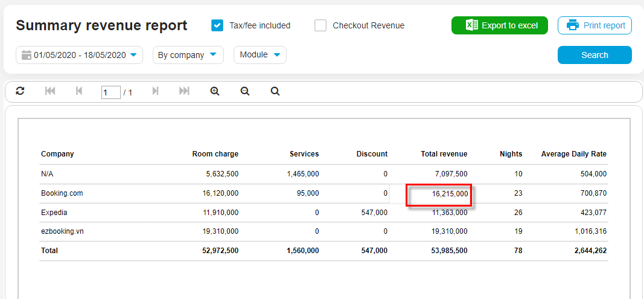Go to first page of report
644x299 pixels.
tap(50, 91)
